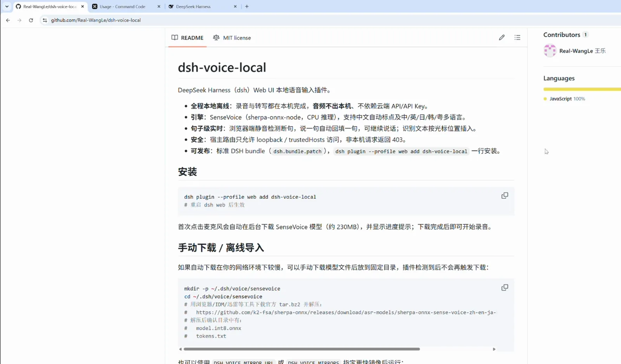This screenshot has width=621, height=364.
Task: Click the JavaScript 100% language link
Action: [567, 99]
